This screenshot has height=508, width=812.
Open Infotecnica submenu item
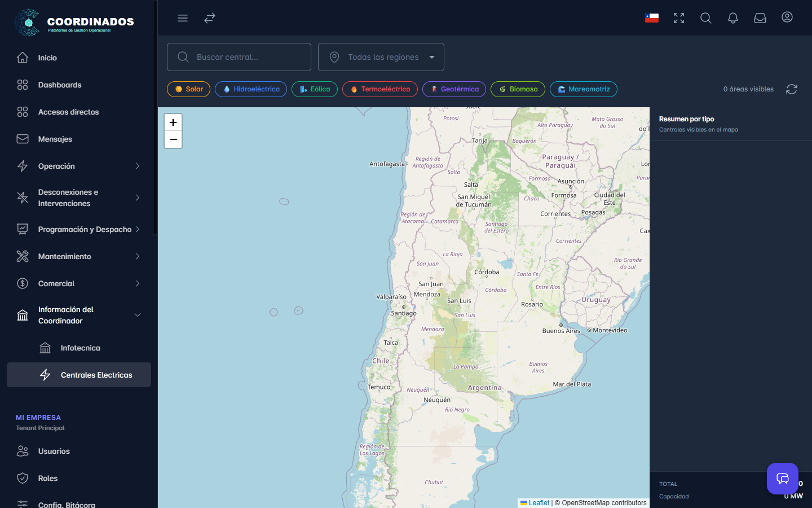pyautogui.click(x=79, y=348)
